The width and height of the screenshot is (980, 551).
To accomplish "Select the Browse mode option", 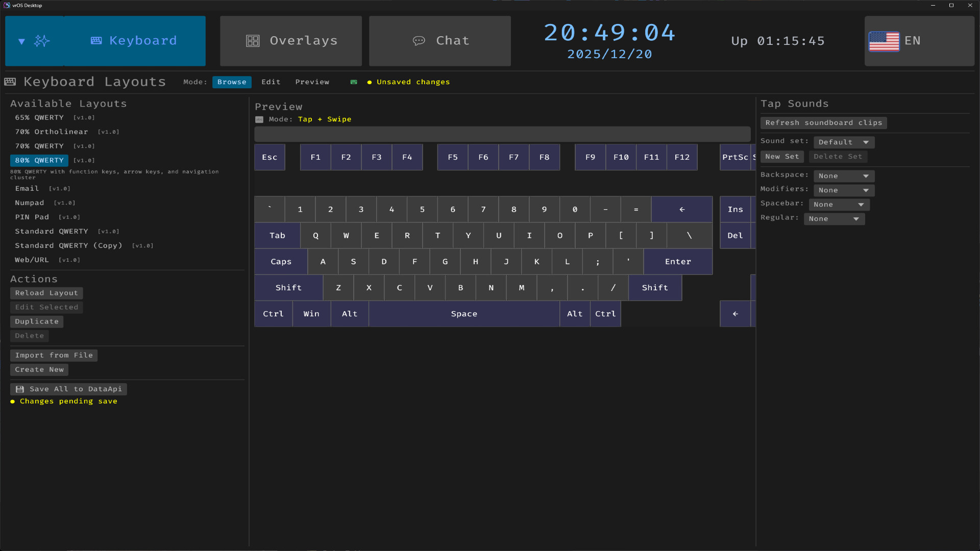I will click(x=232, y=82).
